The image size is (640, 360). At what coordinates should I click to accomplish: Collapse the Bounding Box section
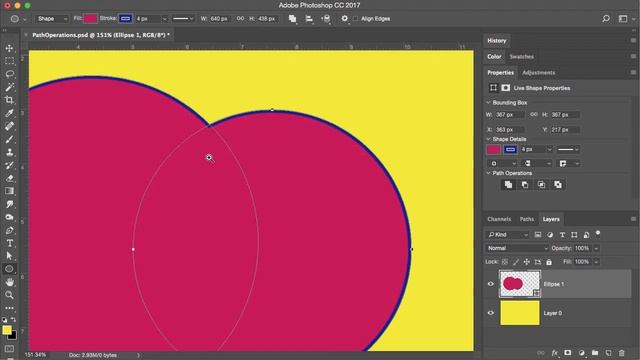click(x=488, y=102)
